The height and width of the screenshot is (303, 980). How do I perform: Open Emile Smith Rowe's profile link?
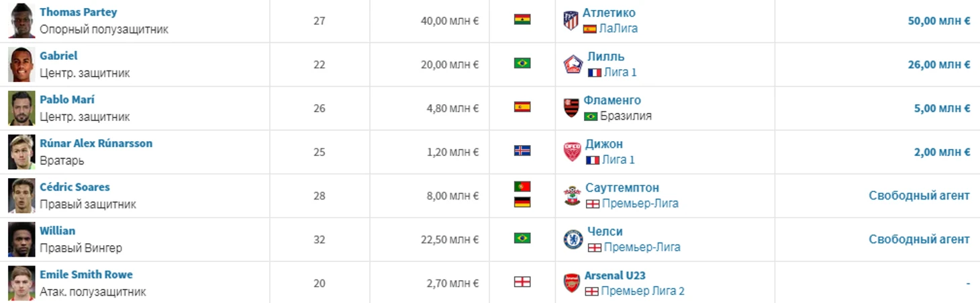click(x=86, y=274)
